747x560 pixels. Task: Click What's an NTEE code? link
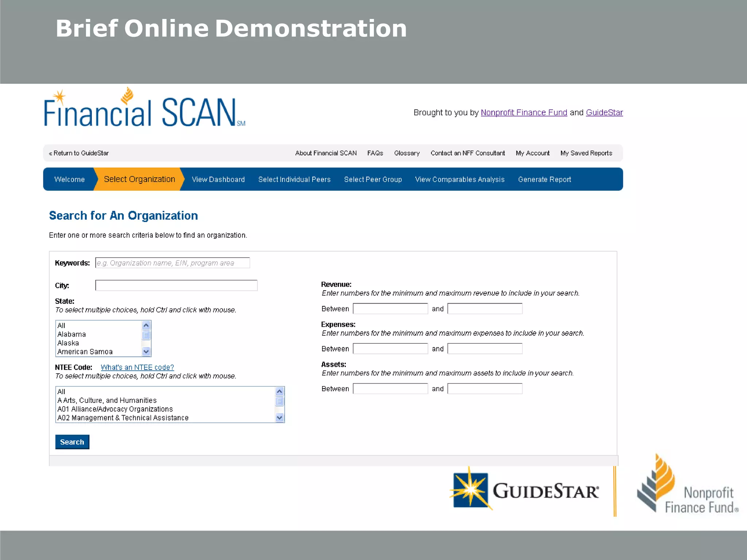[x=137, y=367]
